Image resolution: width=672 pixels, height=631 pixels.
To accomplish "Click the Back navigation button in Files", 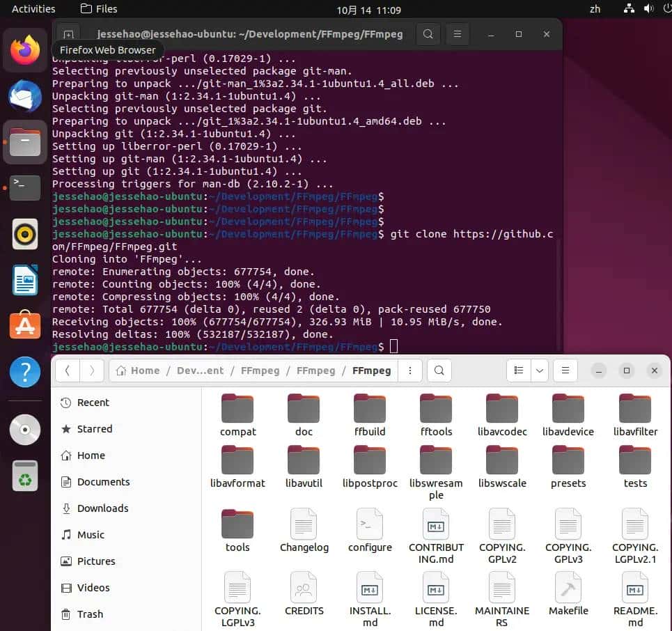I will pos(68,371).
